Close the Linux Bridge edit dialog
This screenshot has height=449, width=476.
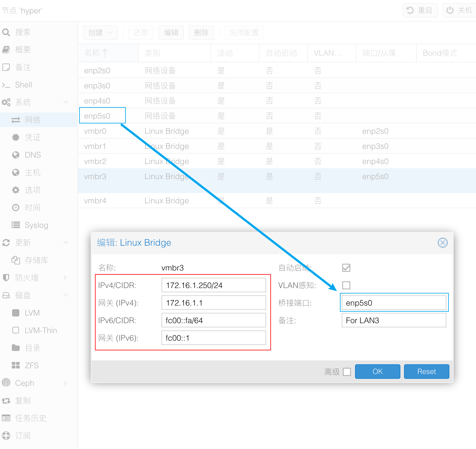tap(443, 243)
